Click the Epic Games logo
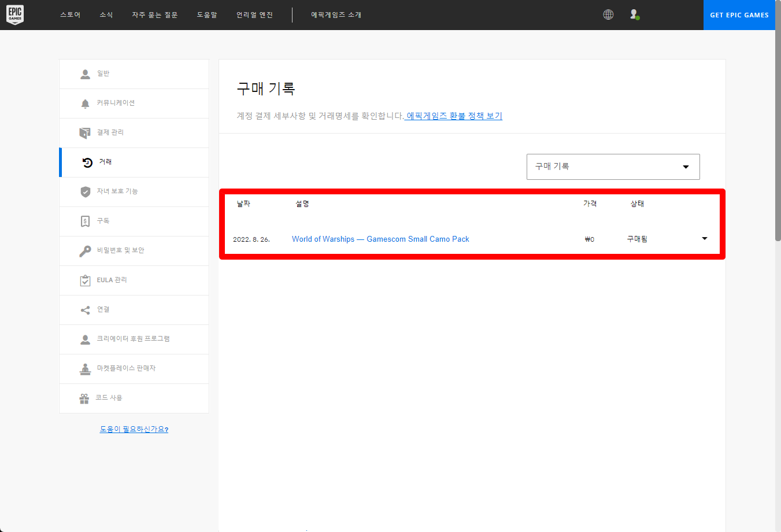Image resolution: width=781 pixels, height=532 pixels. [x=15, y=15]
